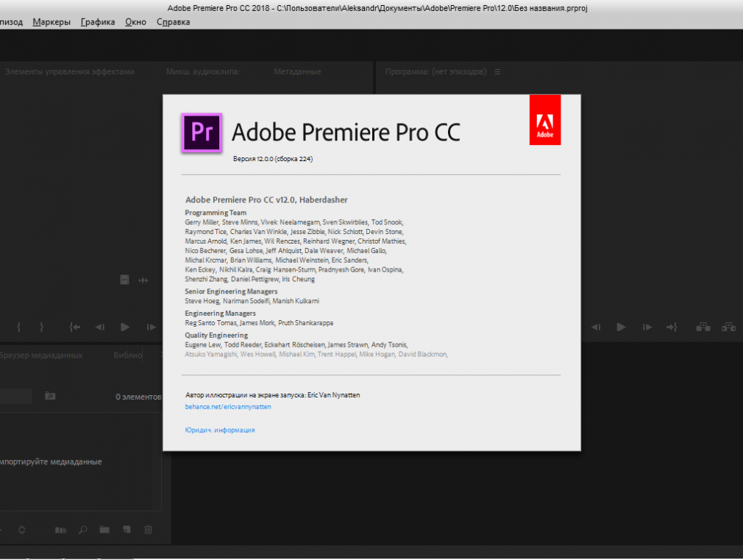Open the Справка menu
The image size is (743, 560).
click(174, 22)
